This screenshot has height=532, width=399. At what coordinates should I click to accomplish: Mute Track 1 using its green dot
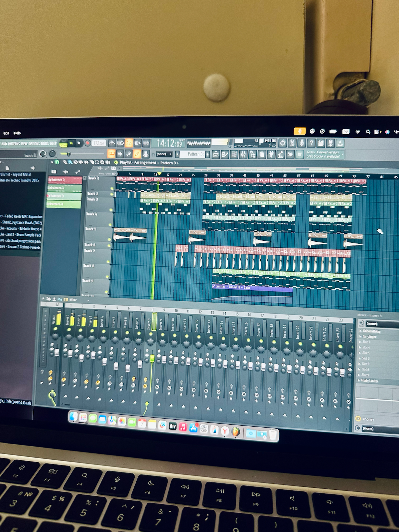[x=112, y=189]
